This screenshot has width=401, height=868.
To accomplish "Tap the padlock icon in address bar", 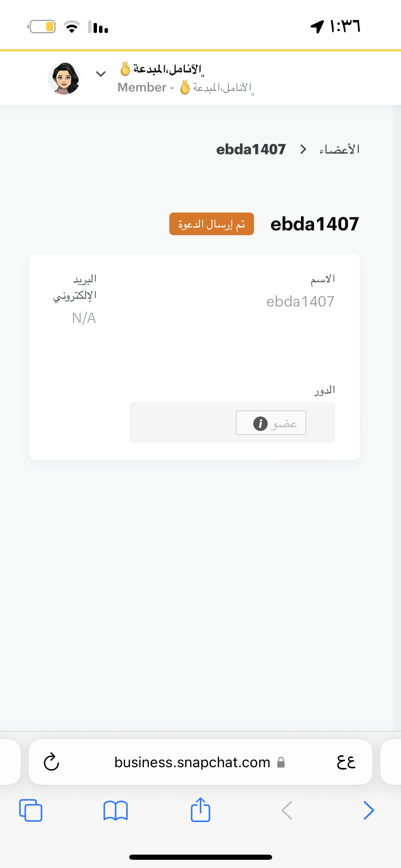I will (281, 762).
